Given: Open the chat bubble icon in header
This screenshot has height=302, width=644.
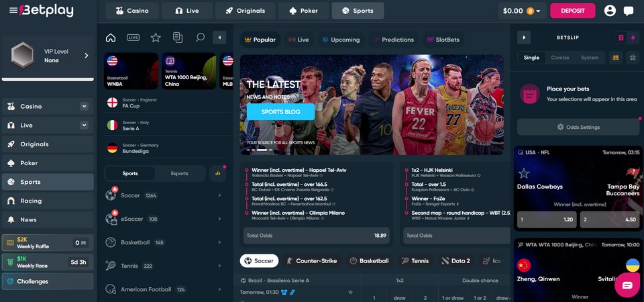Looking at the screenshot, I should pyautogui.click(x=629, y=11).
